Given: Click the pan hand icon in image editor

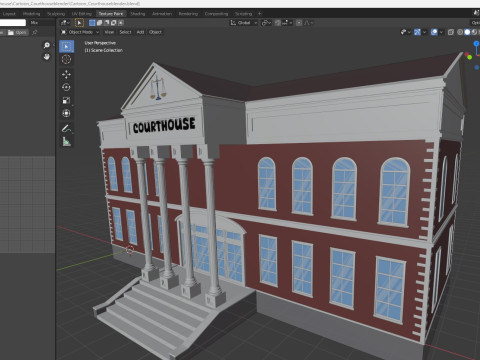Looking at the screenshot, I should tap(47, 57).
